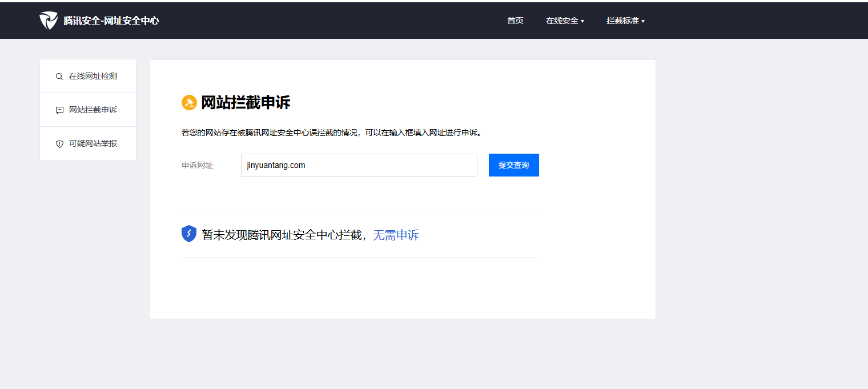Select 可疑网站举报 in the sidebar

click(88, 143)
